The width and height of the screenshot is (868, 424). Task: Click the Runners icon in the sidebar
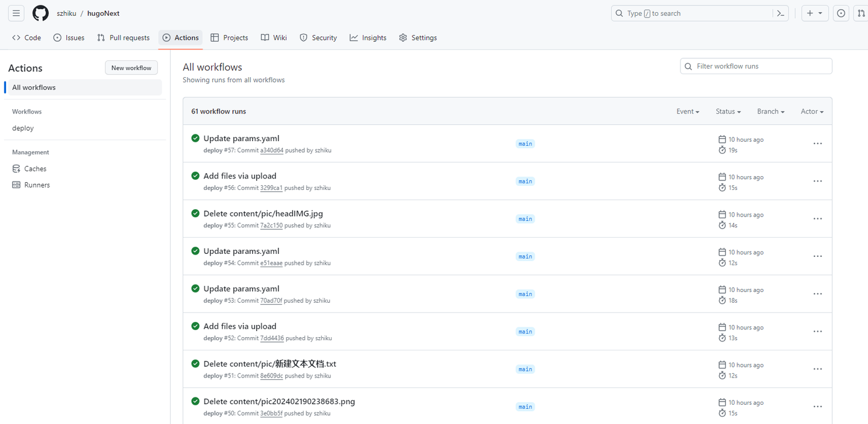click(16, 185)
